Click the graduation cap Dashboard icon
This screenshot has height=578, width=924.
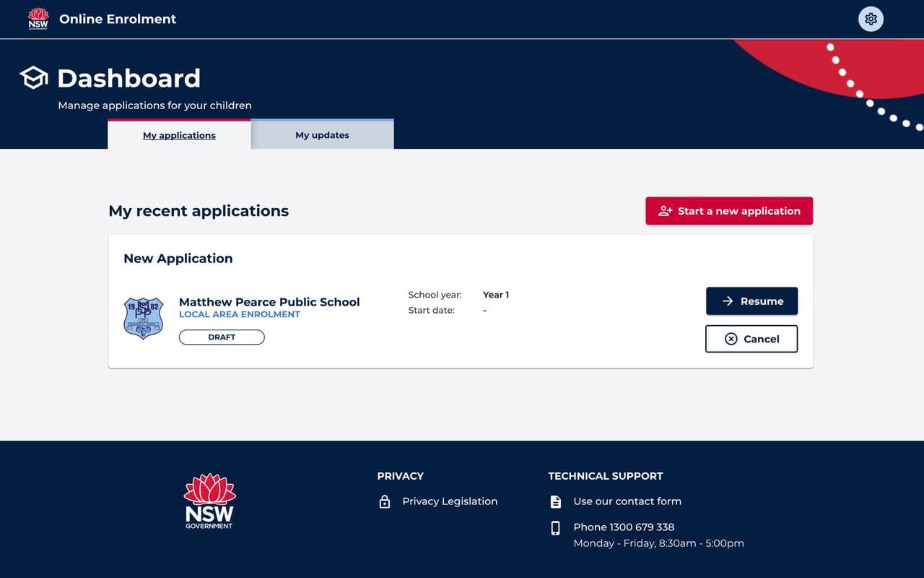coord(33,78)
